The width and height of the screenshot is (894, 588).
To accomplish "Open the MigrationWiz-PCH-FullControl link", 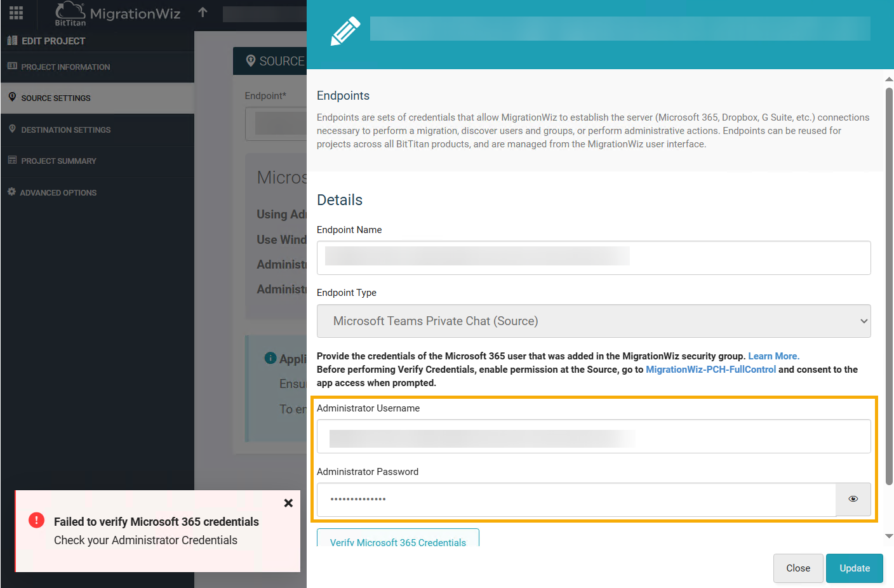I will coord(711,370).
